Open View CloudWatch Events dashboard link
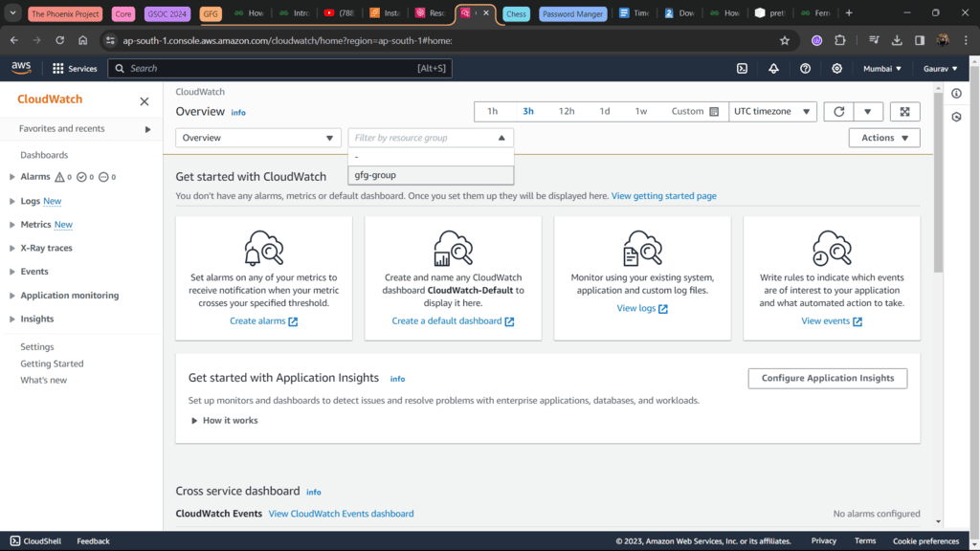The image size is (980, 551). coord(342,514)
